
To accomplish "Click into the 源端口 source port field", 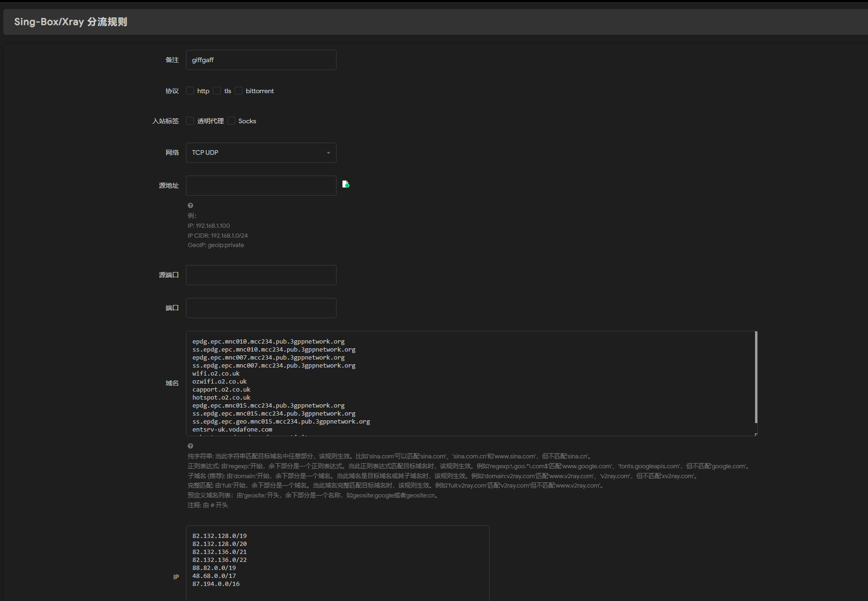I will (x=261, y=275).
